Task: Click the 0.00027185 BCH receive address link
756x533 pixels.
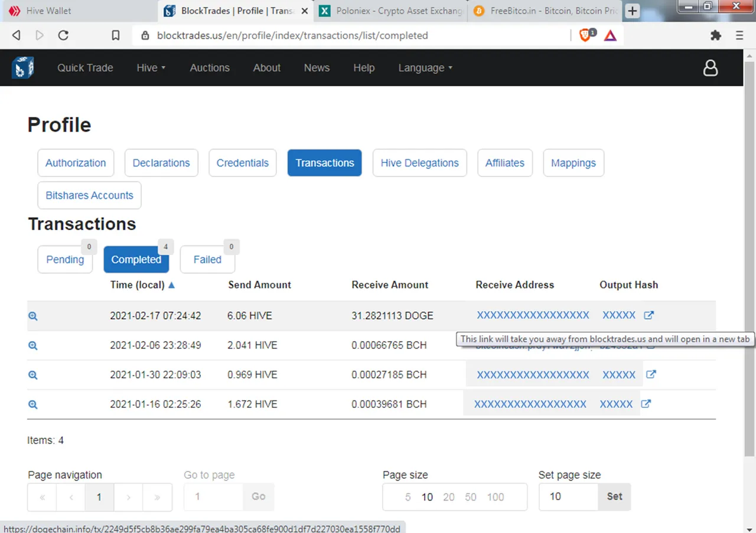Action: pyautogui.click(x=533, y=375)
